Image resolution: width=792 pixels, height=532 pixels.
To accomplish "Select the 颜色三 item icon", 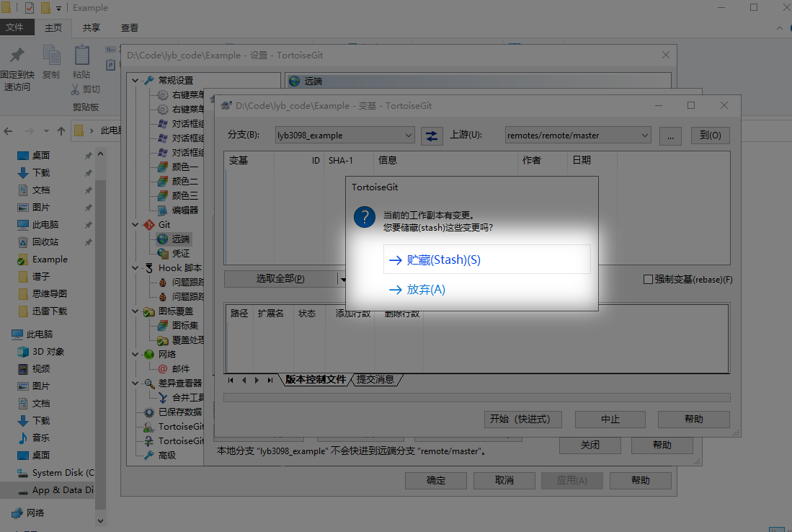I will (x=163, y=195).
